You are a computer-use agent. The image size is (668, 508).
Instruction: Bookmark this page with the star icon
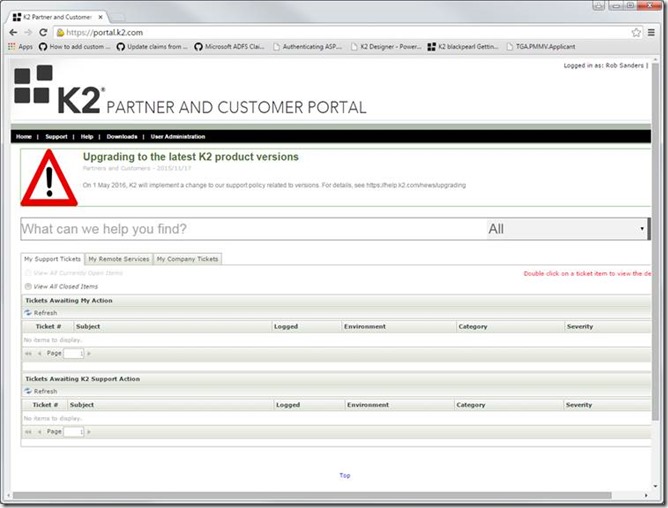pos(636,32)
